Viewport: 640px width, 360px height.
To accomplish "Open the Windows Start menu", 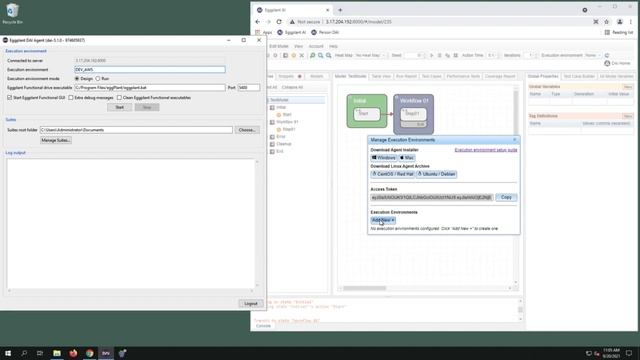I will coord(8,353).
